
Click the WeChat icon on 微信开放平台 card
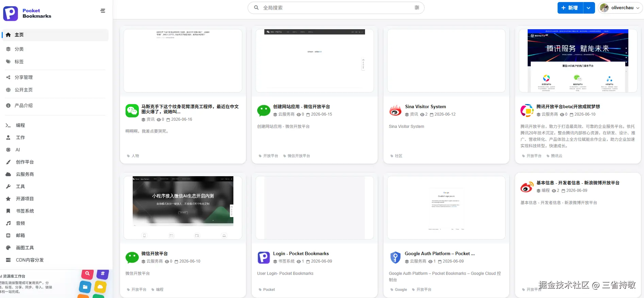pos(132,258)
